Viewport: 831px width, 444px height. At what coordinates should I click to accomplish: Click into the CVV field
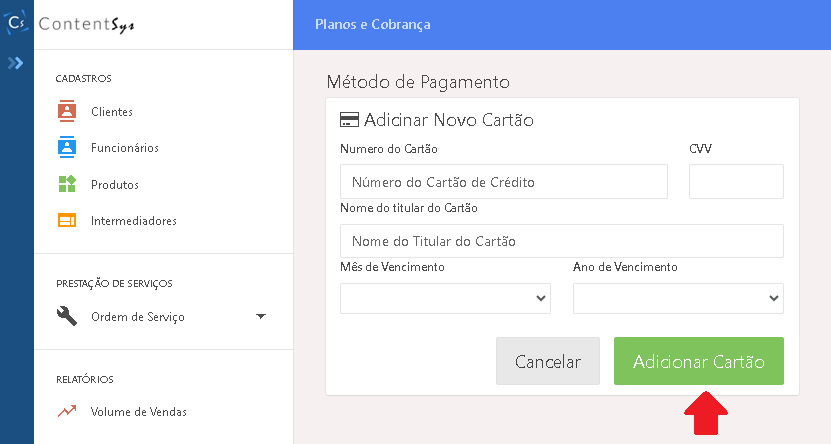pyautogui.click(x=736, y=182)
